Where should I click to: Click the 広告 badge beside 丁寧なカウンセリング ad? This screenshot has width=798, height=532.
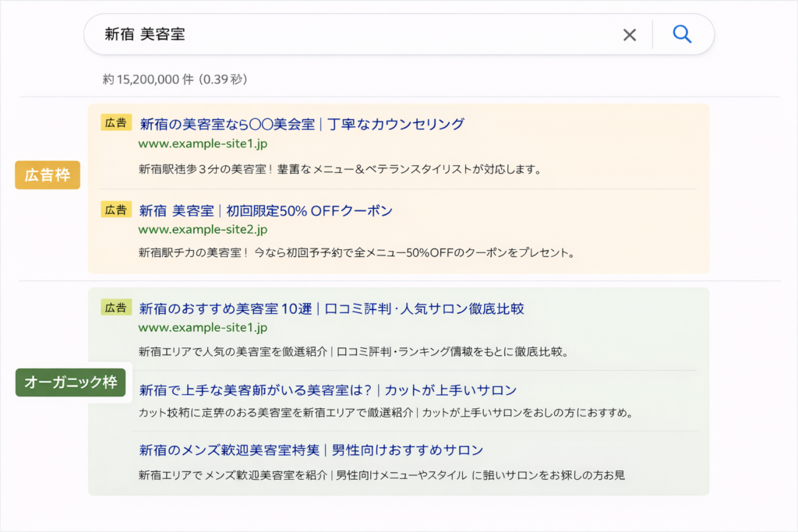116,122
